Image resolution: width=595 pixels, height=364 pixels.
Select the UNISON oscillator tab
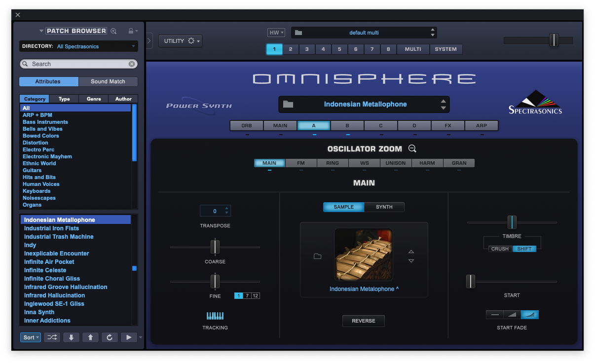[396, 163]
